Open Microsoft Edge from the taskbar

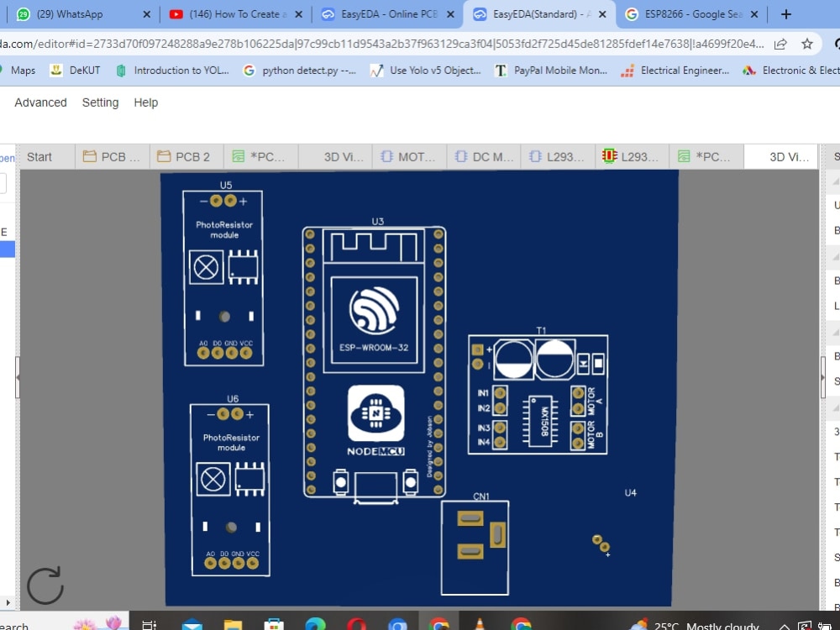(315, 625)
